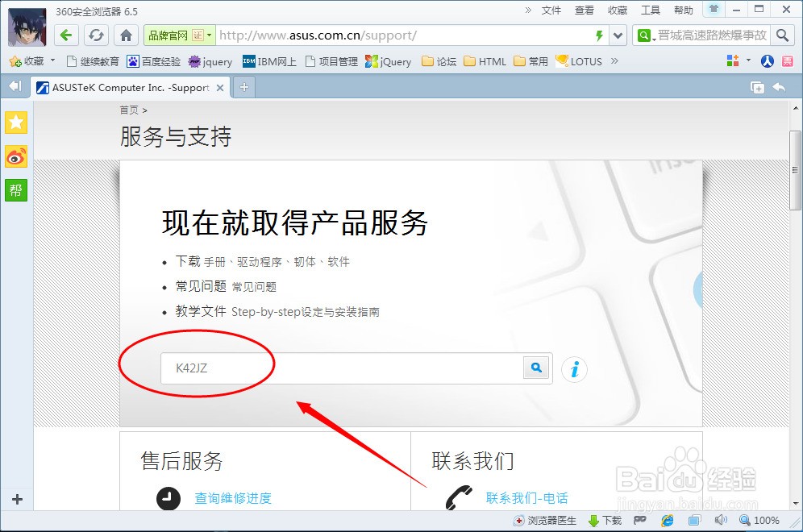Open the lowercase jquery bookmark
This screenshot has height=532, width=803.
[210, 61]
